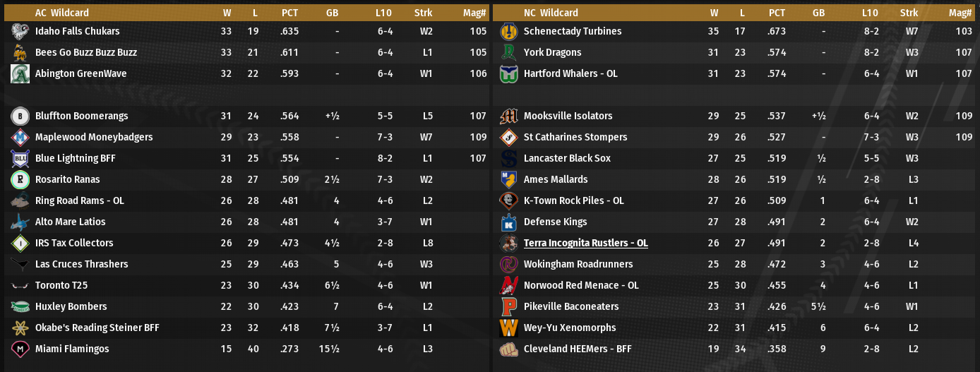Click the Hartford Whalers logo icon
Viewport: 980px width, 372px height.
click(508, 73)
